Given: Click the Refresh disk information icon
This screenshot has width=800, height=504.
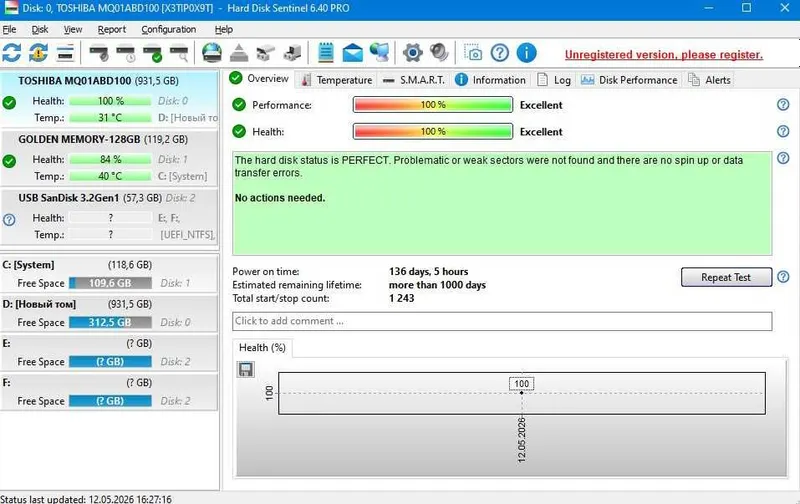Looking at the screenshot, I should [12, 53].
